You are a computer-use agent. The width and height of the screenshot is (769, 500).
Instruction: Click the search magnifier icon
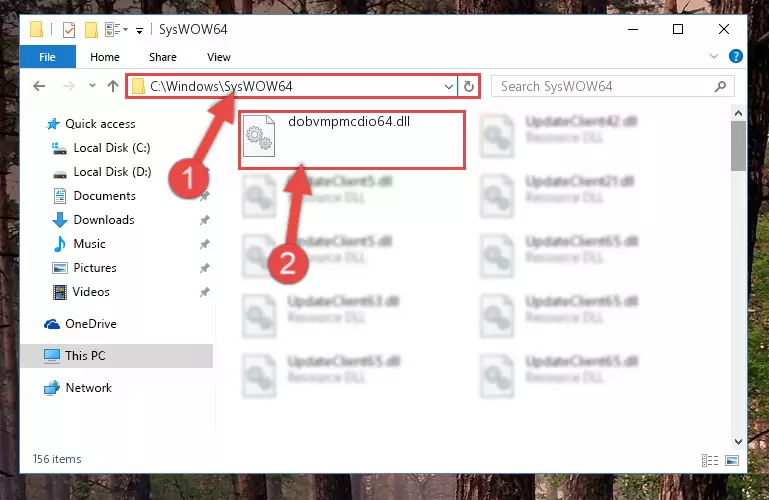pyautogui.click(x=720, y=87)
